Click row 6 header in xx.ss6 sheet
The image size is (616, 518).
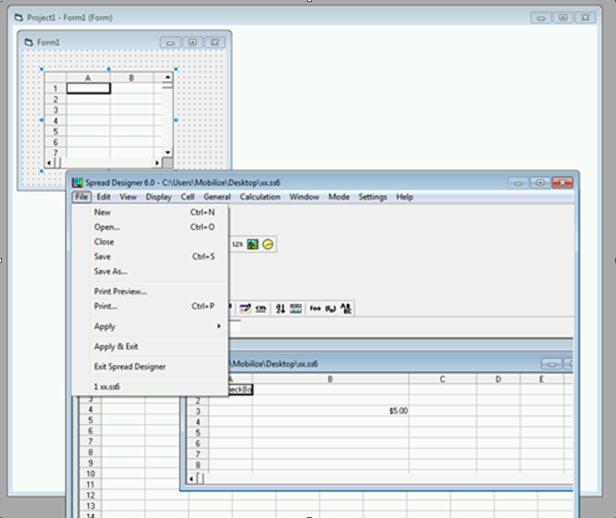coord(198,443)
